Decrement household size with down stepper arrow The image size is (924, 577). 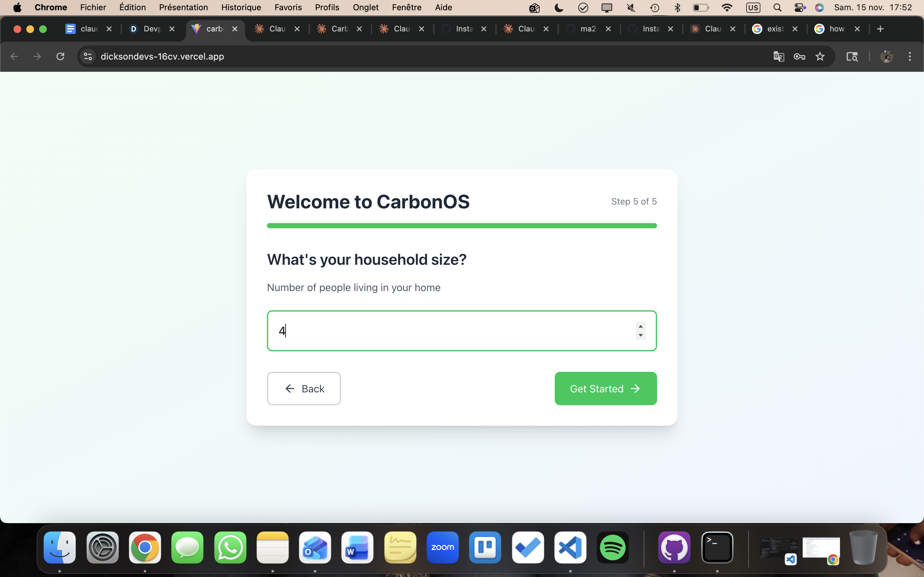(640, 335)
